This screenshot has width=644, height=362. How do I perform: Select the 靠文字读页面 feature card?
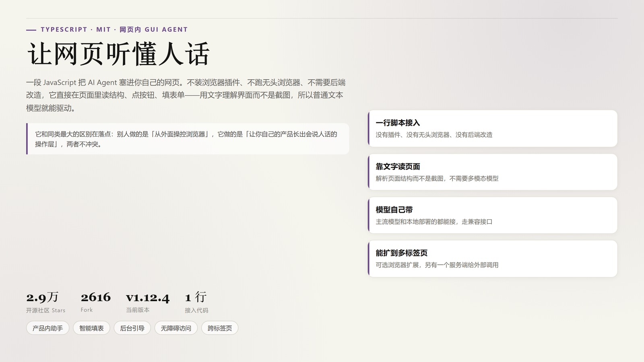coord(492,172)
